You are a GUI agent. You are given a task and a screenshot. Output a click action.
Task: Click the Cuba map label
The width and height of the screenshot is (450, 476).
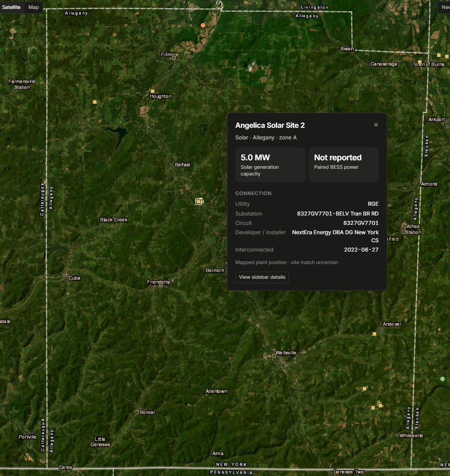[x=74, y=278]
